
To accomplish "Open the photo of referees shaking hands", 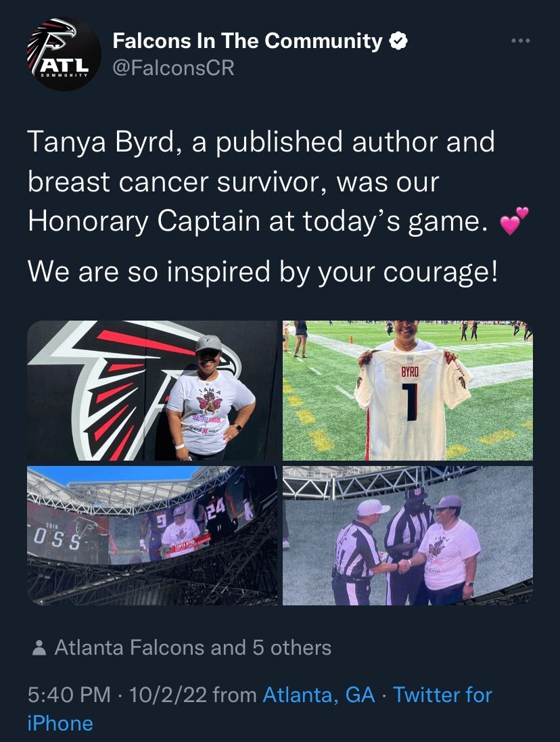I will (408, 536).
